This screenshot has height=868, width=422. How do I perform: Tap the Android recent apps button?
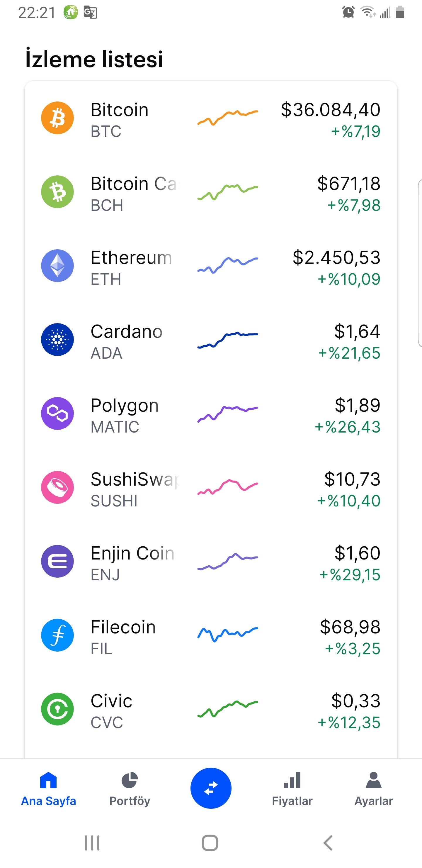(x=92, y=843)
